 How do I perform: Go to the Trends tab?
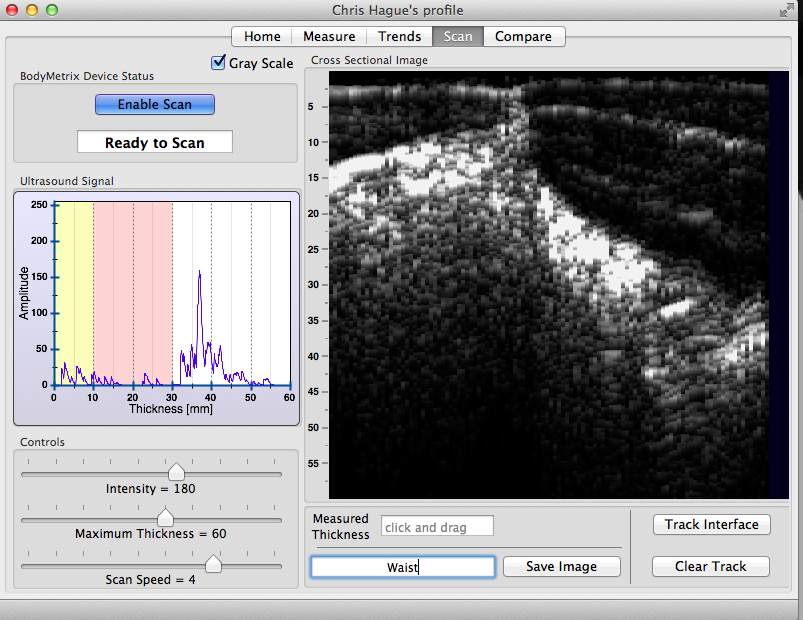399,36
